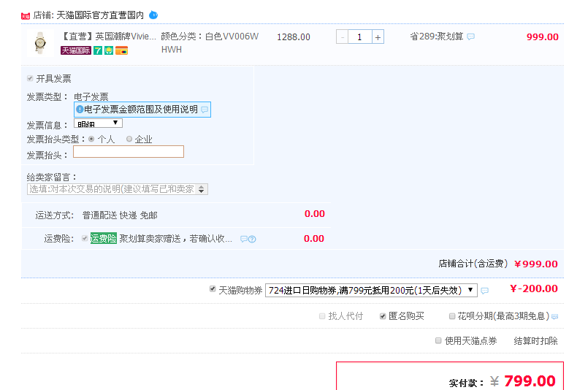Viewport: 588px width, 390px height.
Task: Click comment icon beside 电子发票 notice
Action: point(205,110)
